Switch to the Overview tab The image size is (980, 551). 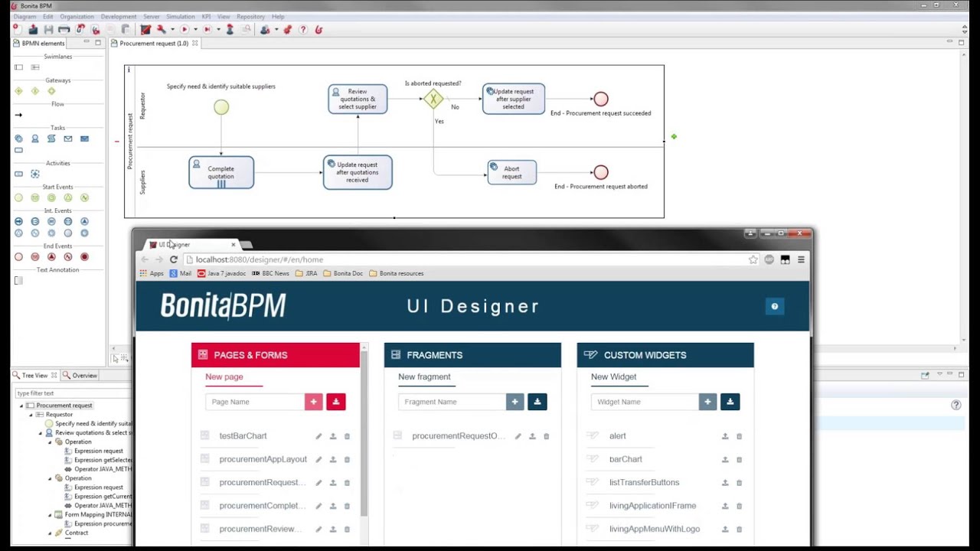pyautogui.click(x=80, y=376)
